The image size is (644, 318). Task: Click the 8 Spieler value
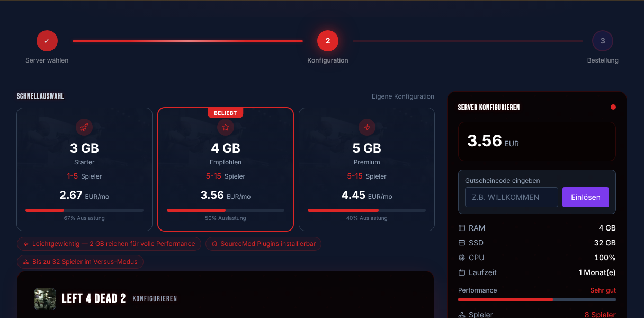(x=600, y=315)
